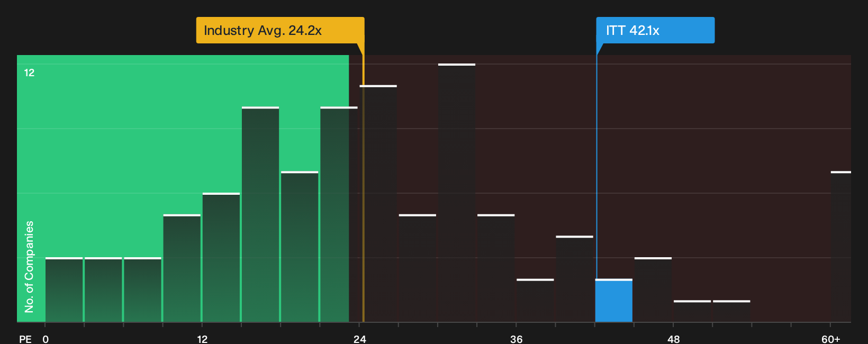Click the Industry Avg. 24.2x label

click(x=280, y=30)
